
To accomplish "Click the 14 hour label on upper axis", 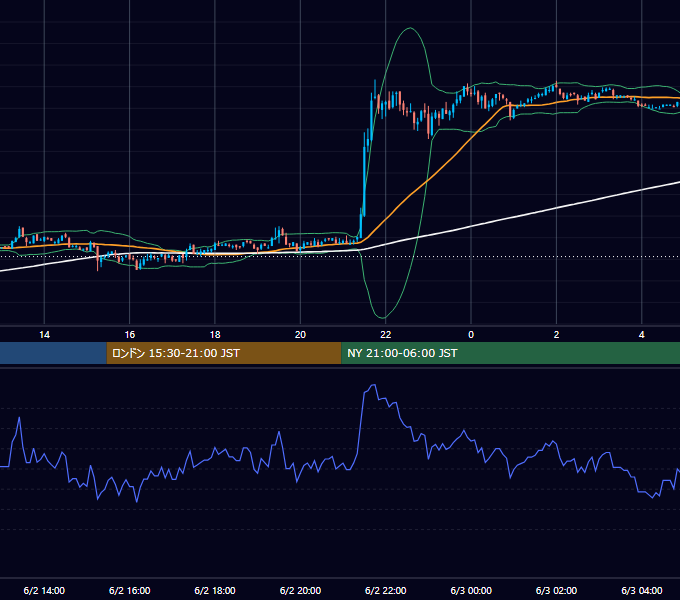I will pos(44,335).
